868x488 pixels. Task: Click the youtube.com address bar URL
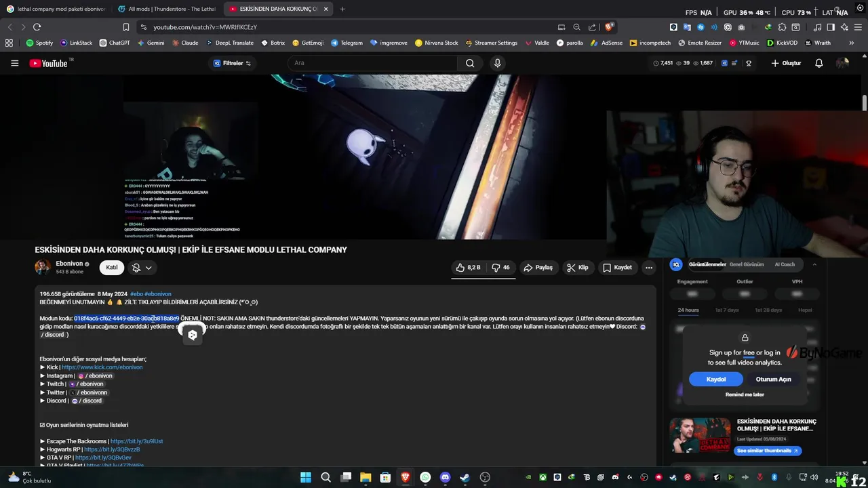205,27
